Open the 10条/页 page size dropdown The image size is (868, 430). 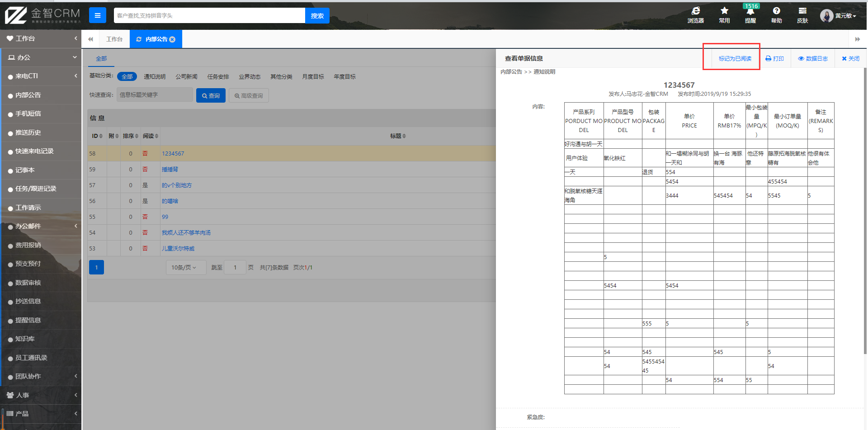pyautogui.click(x=186, y=267)
